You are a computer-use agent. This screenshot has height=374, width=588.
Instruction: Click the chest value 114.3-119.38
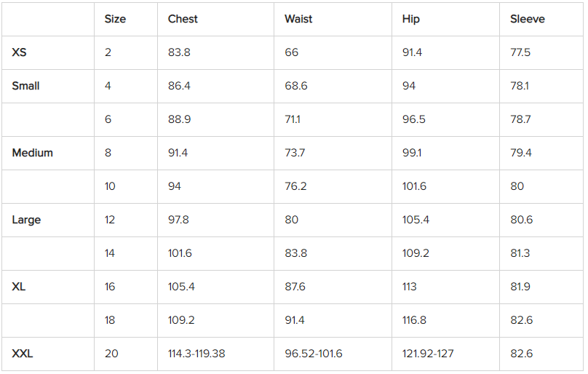pyautogui.click(x=196, y=354)
